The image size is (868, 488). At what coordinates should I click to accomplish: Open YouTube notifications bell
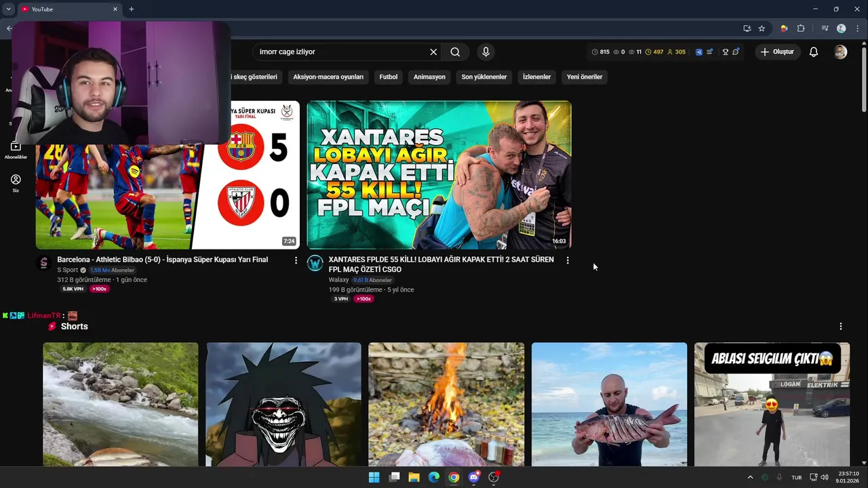814,52
